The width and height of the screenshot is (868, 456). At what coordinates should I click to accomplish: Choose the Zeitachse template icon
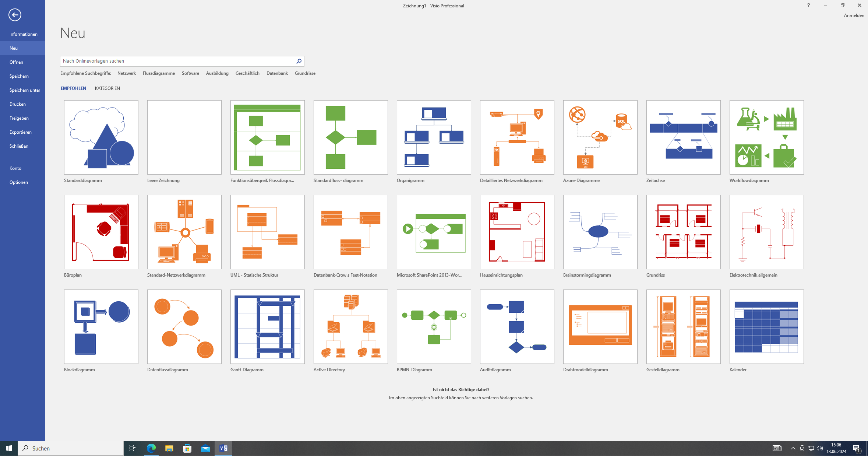coord(684,137)
